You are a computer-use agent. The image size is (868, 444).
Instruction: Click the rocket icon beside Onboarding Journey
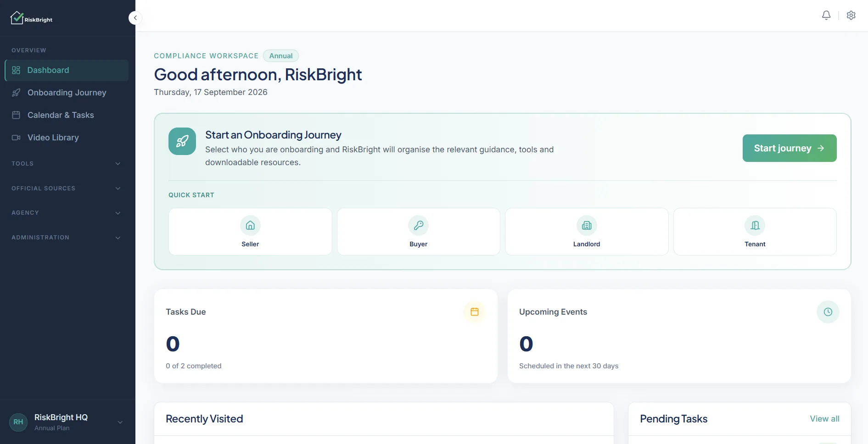[x=16, y=93]
